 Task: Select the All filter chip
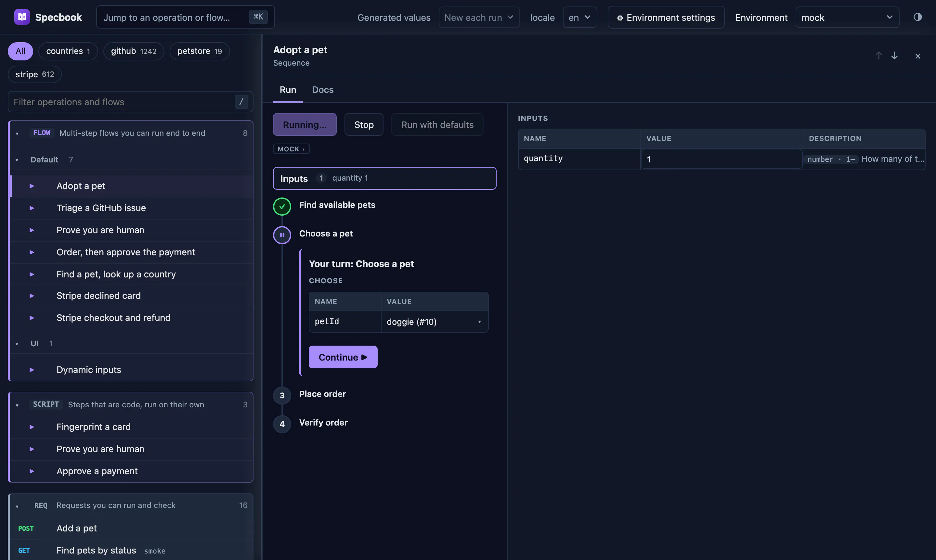(x=20, y=51)
